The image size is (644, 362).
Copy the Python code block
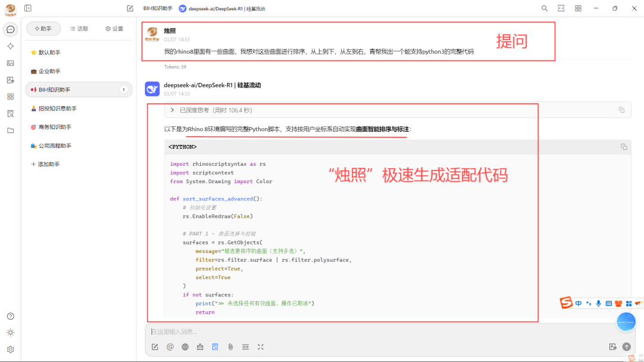click(x=624, y=147)
